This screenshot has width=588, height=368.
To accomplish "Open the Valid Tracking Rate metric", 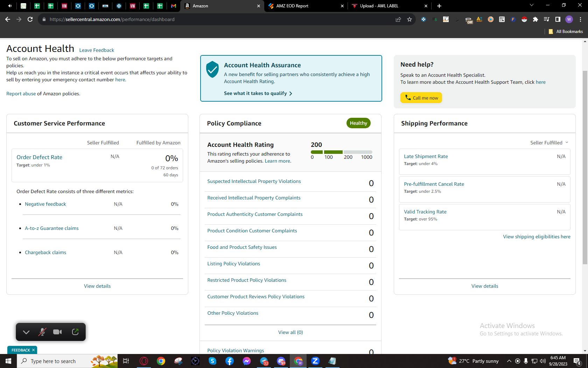I will click(425, 212).
